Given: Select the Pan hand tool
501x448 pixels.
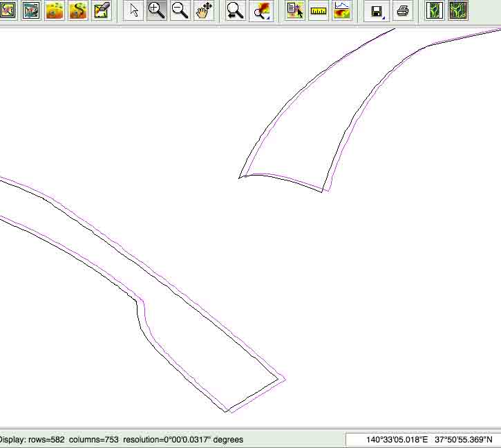Looking at the screenshot, I should [x=204, y=10].
